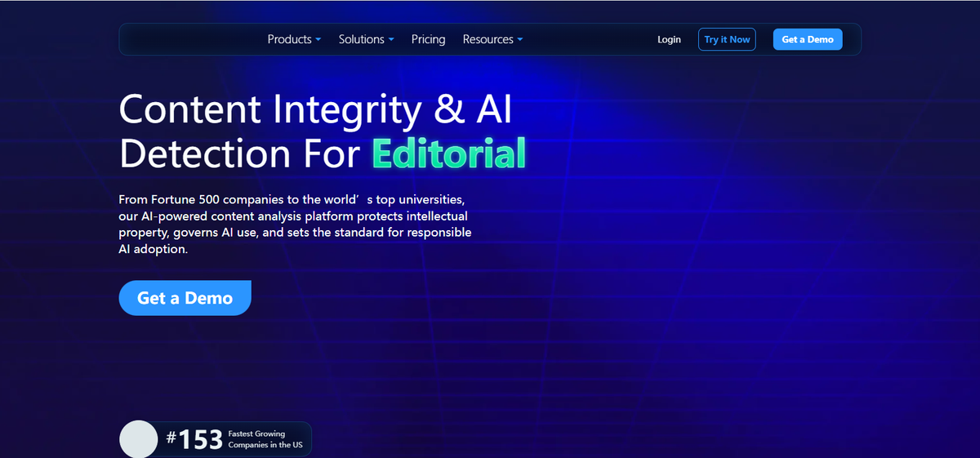Screen dimensions: 980x458
Task: Expand the Products dropdown arrow
Action: tap(318, 40)
